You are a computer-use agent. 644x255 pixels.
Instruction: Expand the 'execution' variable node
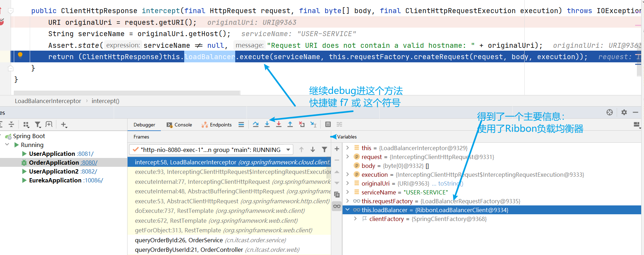348,174
